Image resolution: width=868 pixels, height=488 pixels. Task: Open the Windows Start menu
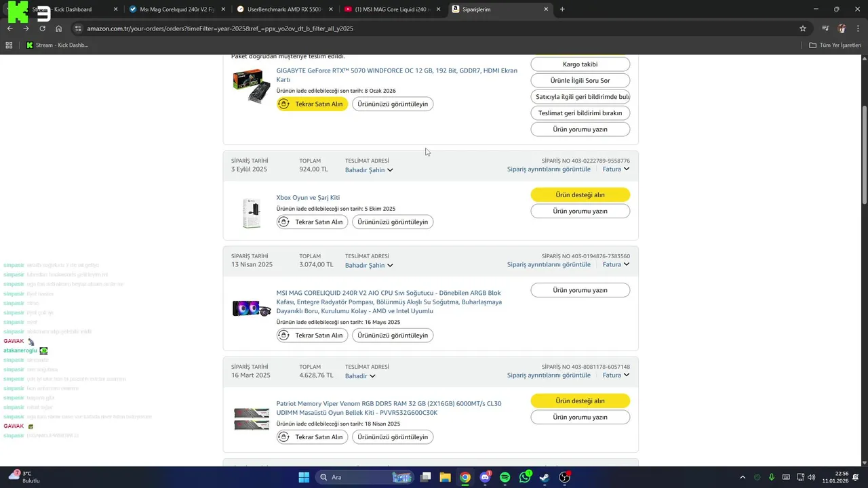tap(304, 477)
